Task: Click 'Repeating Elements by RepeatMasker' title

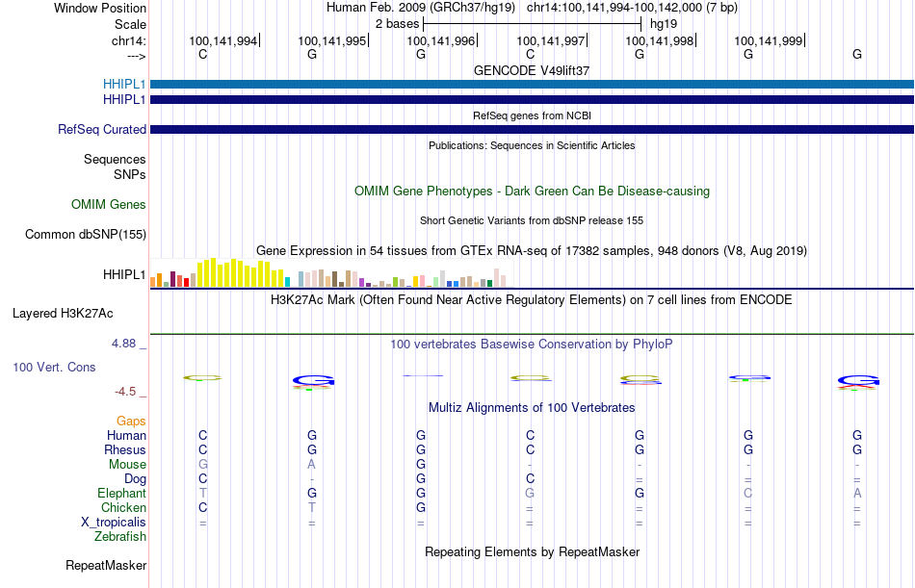Action: 533,551
